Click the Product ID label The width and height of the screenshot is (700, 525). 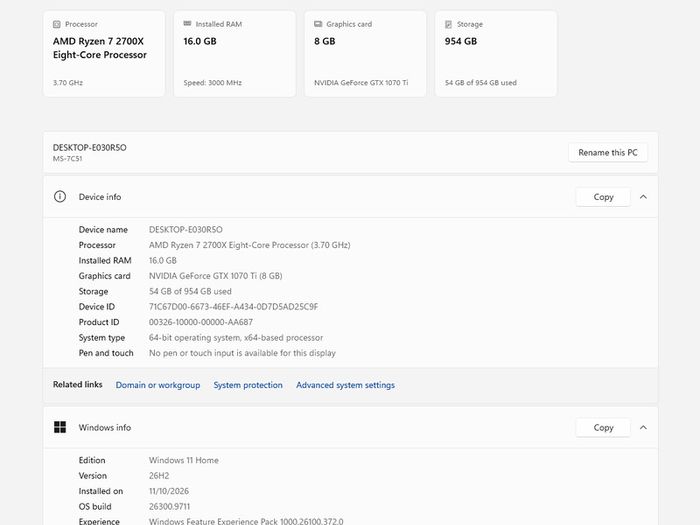pos(99,322)
